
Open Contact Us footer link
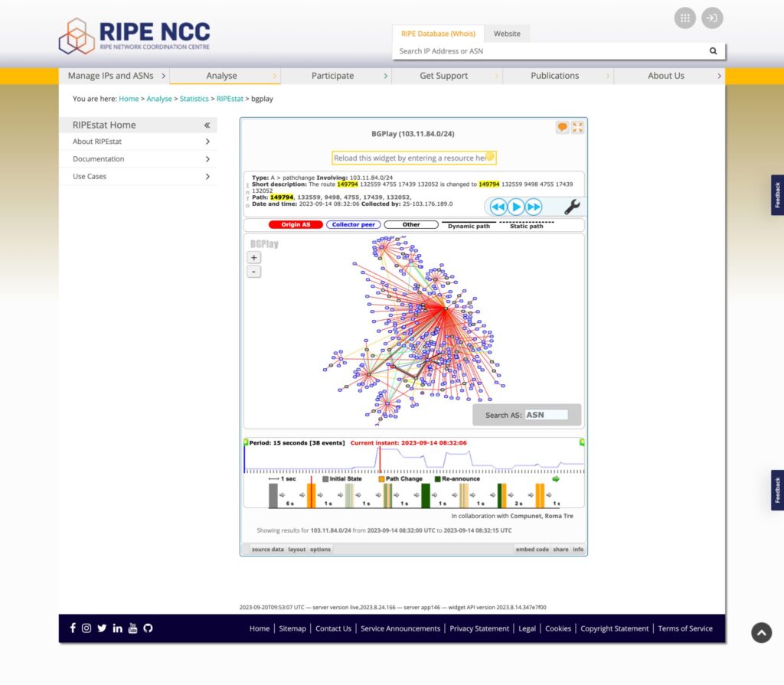(333, 628)
